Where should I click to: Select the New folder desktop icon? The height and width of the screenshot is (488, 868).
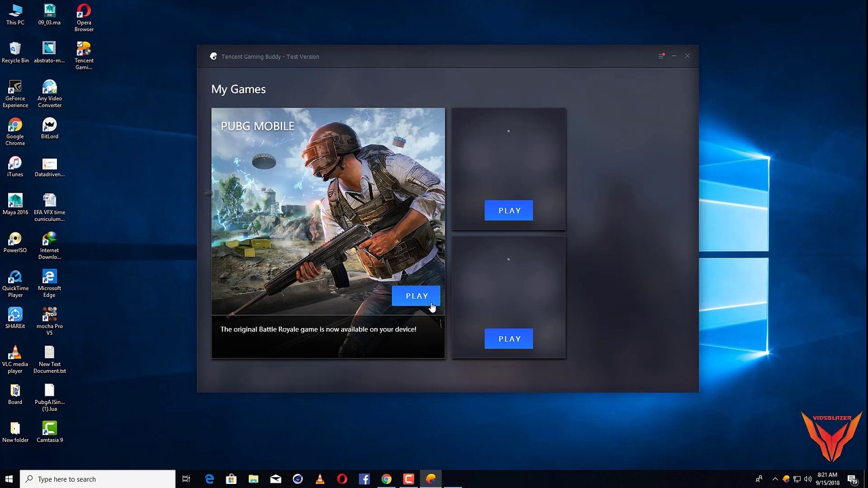(x=15, y=432)
